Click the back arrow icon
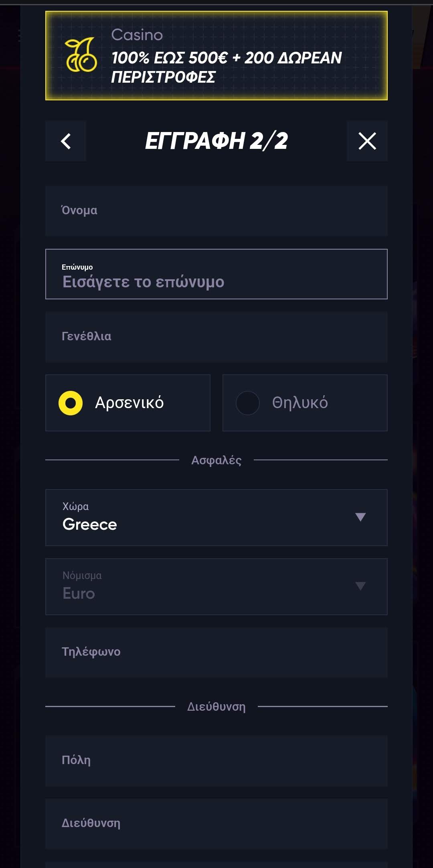The image size is (433, 868). coord(66,141)
